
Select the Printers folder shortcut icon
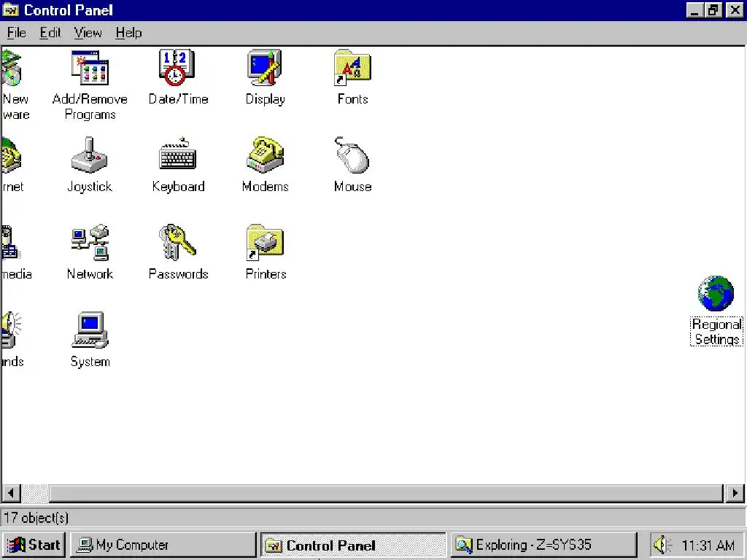[265, 242]
